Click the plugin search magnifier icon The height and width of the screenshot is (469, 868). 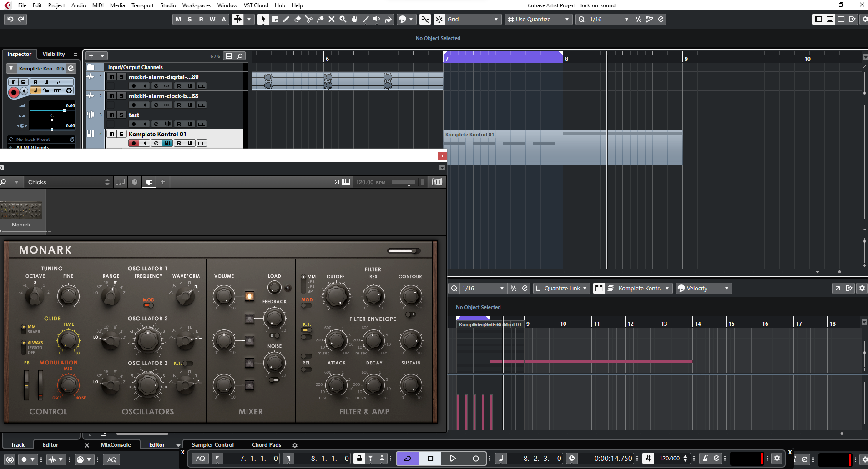pos(3,182)
